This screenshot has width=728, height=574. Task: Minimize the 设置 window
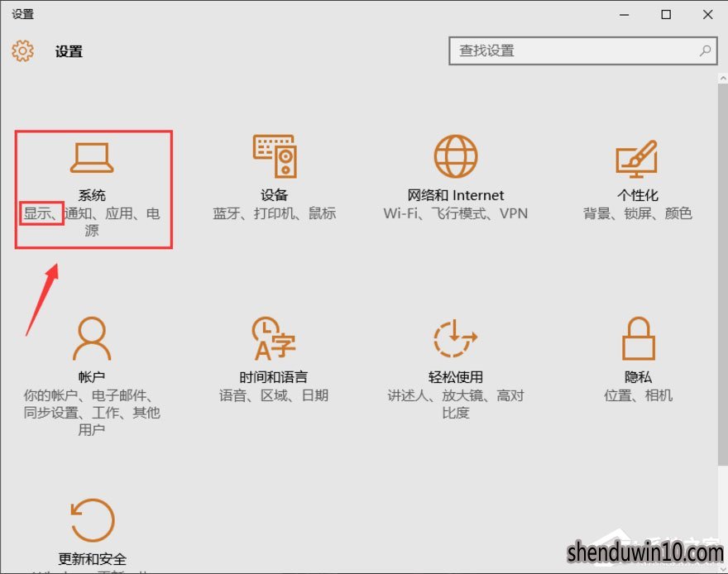624,15
